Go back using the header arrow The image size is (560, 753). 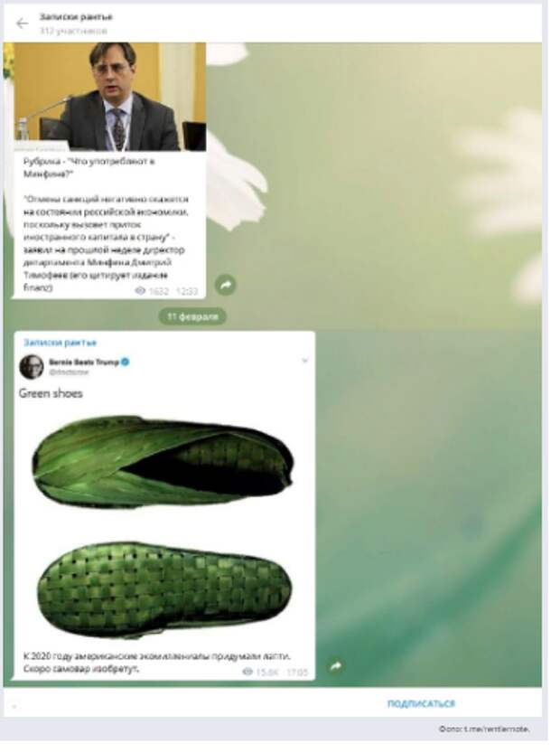(22, 24)
